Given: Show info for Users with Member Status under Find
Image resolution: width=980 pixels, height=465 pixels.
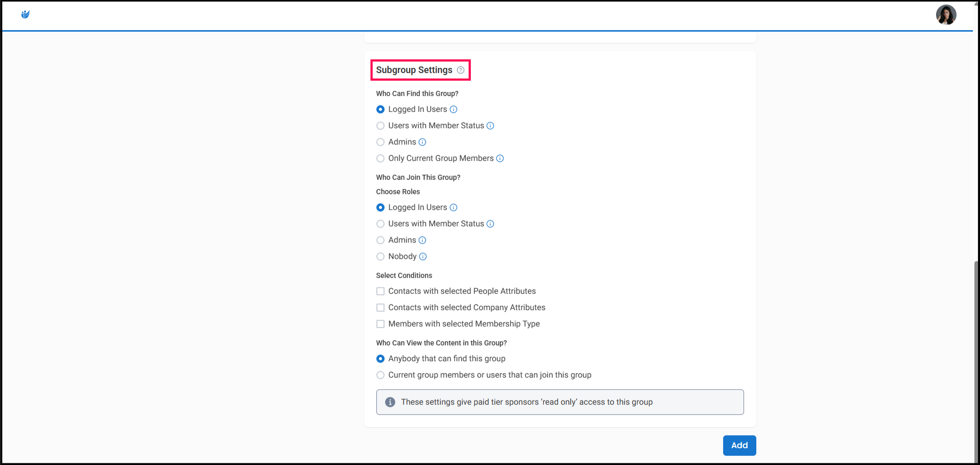Looking at the screenshot, I should 490,126.
